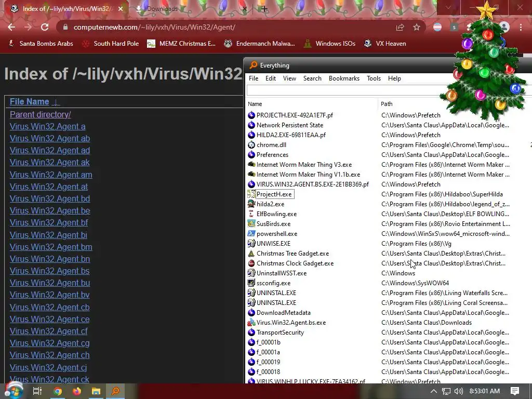The image size is (532, 399).
Task: Open a new tab with the plus button
Action: (264, 9)
